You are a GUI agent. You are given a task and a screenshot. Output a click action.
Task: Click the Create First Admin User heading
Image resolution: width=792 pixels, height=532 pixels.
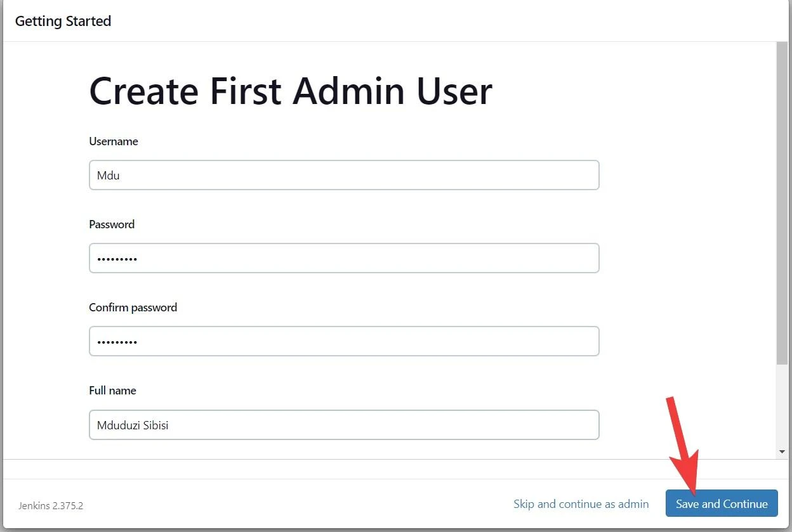[x=291, y=91]
